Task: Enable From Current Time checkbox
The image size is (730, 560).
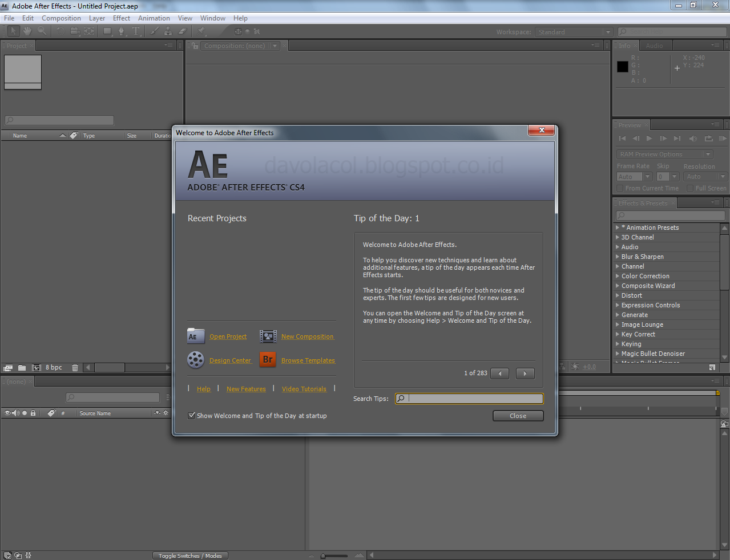Action: pyautogui.click(x=620, y=188)
